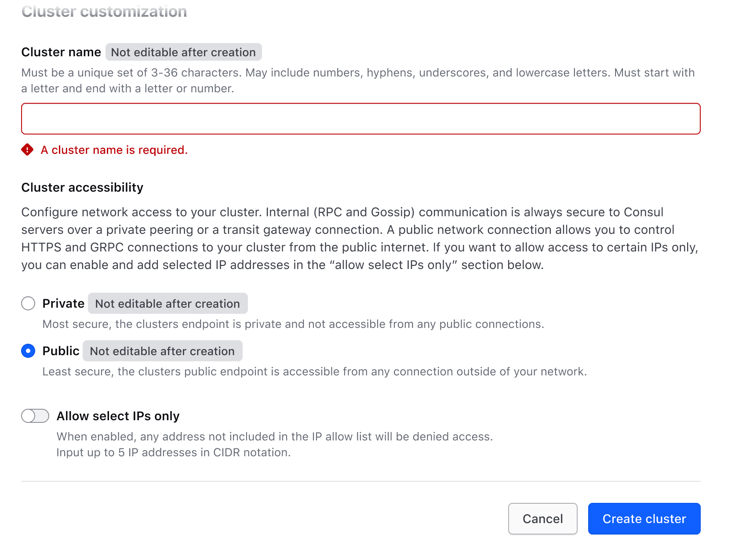Select the Public accessibility option
The width and height of the screenshot is (735, 560).
point(28,351)
